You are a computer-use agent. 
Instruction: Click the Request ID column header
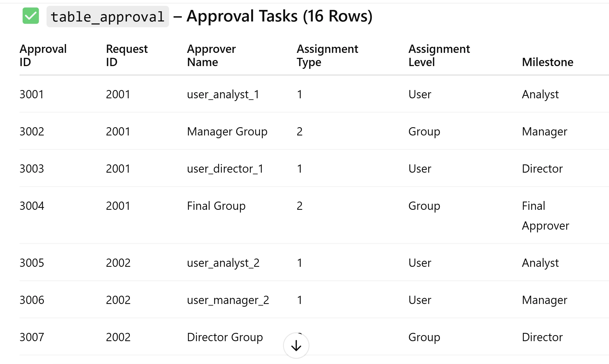click(x=127, y=55)
